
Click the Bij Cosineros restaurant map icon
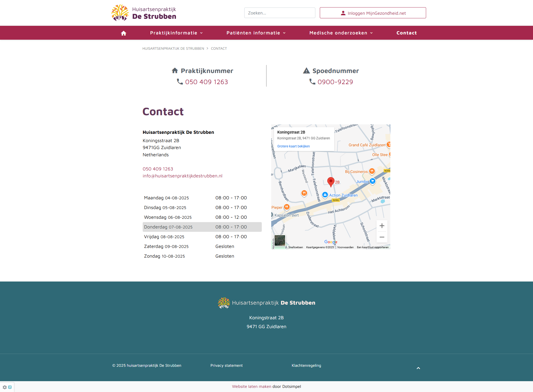(372, 171)
